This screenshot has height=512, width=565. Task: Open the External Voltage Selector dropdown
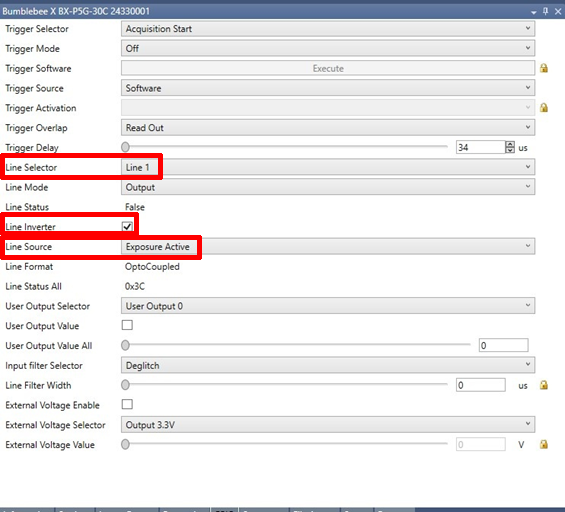[328, 425]
